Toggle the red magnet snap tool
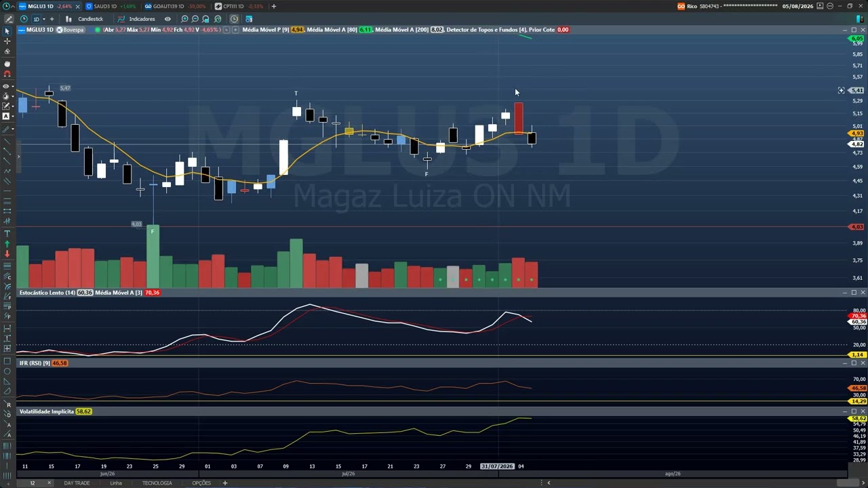This screenshot has height=488, width=868. click(x=7, y=74)
